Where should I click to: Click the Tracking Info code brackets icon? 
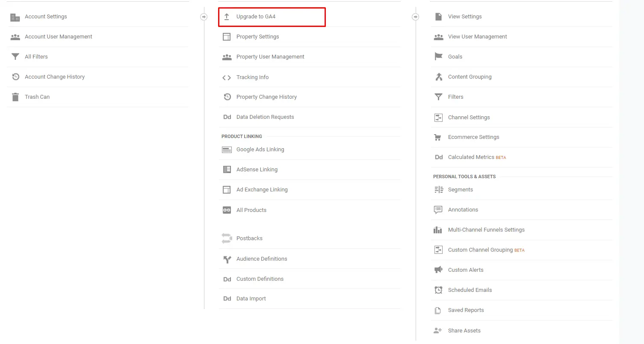(x=227, y=77)
